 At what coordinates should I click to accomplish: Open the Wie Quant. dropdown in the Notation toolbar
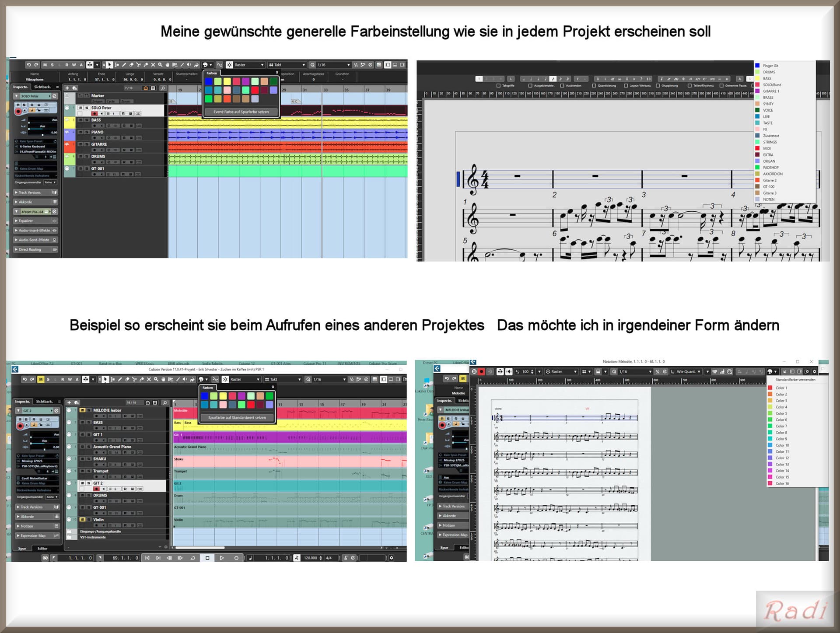point(686,371)
